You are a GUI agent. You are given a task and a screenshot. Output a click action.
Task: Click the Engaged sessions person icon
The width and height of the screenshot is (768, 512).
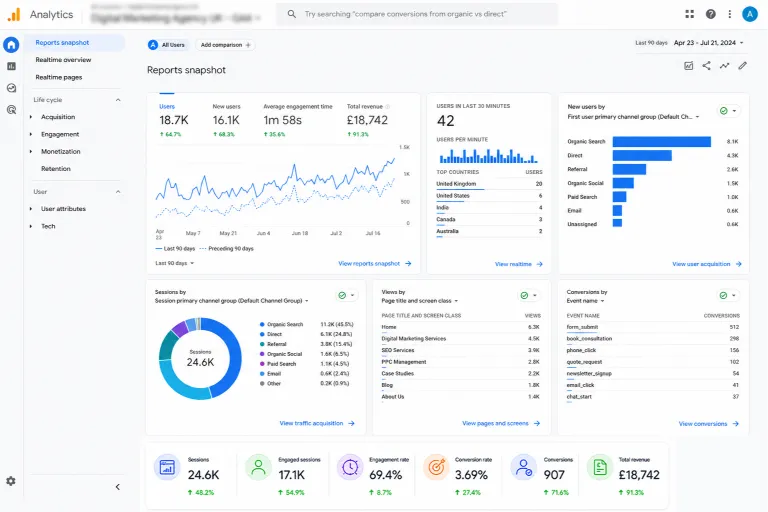coord(258,467)
